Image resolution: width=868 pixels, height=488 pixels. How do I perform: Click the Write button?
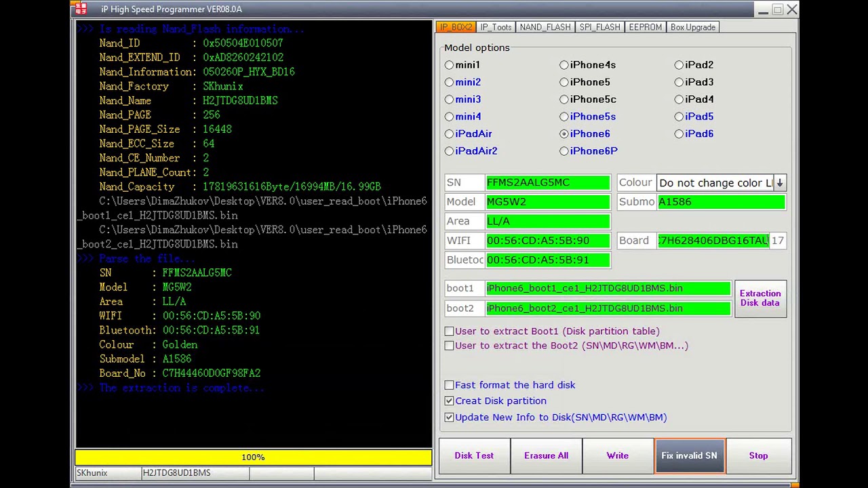(618, 455)
